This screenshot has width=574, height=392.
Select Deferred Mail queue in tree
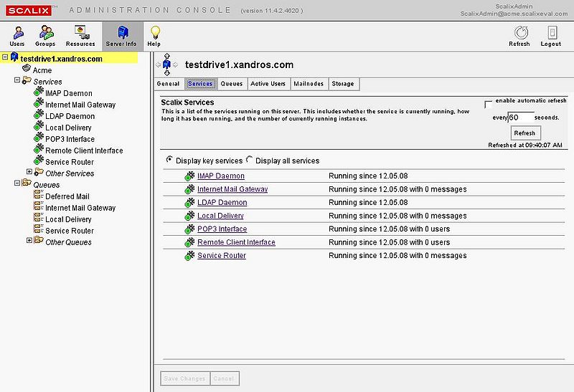pos(67,196)
